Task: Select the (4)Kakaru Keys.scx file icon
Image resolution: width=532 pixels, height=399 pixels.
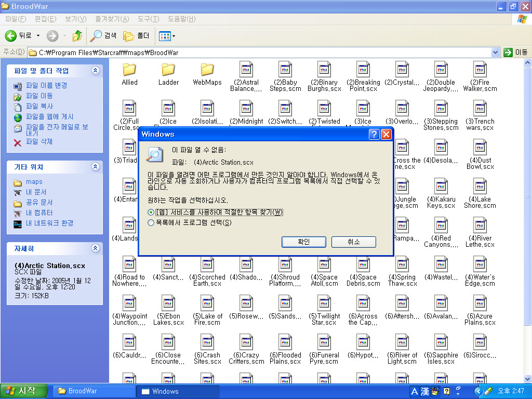Action: tap(441, 187)
